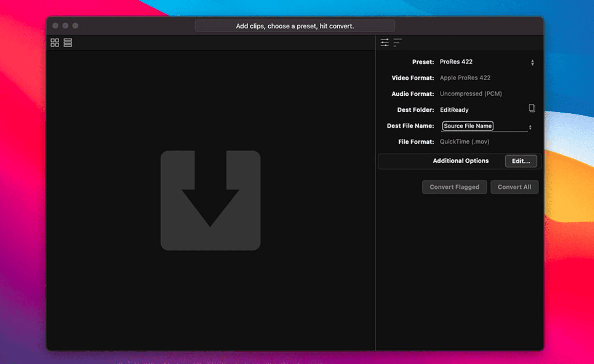Click the EditReady destination folder name
This screenshot has width=594, height=364.
click(x=454, y=110)
